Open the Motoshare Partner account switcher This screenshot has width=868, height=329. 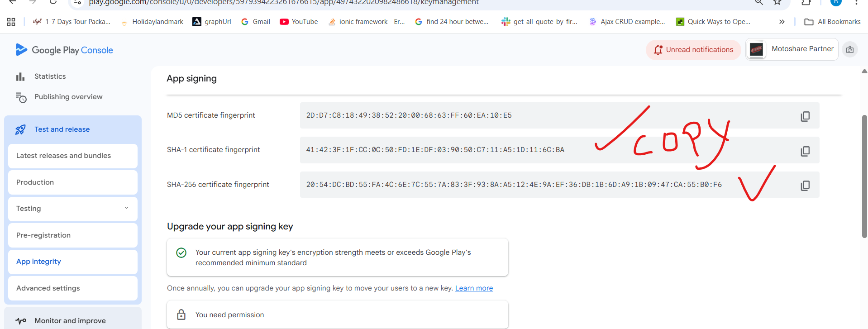point(792,49)
